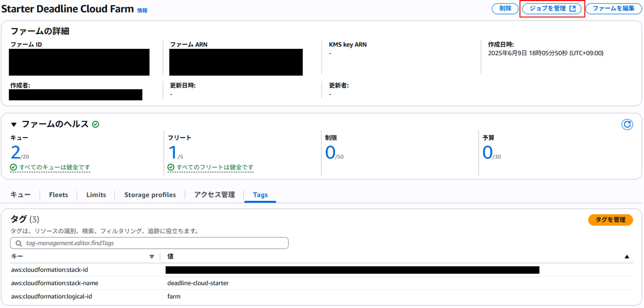The height and width of the screenshot is (308, 644).
Task: Open ジョブを管理 job management
Action: pos(552,9)
